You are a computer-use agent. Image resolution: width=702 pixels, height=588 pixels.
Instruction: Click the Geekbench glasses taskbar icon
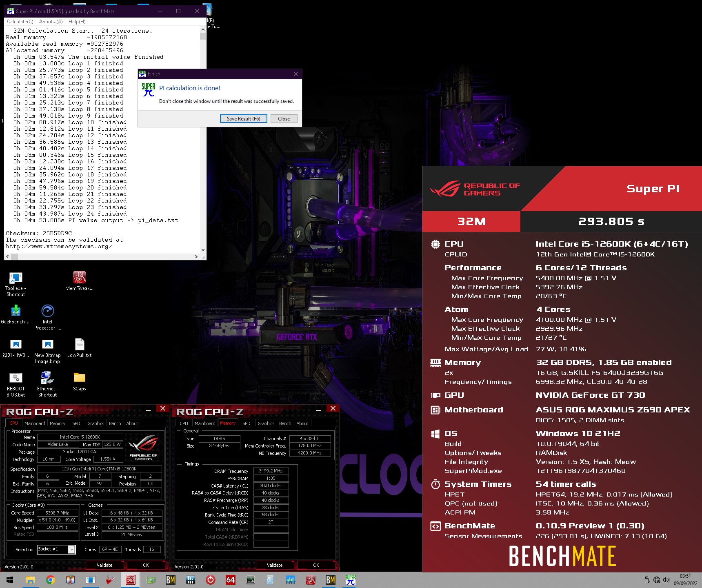[x=290, y=580]
